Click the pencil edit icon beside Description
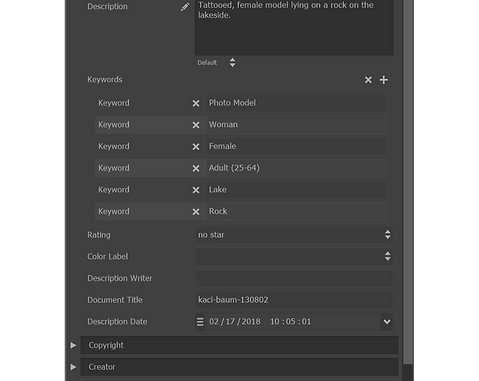479x381 pixels. coord(185,7)
